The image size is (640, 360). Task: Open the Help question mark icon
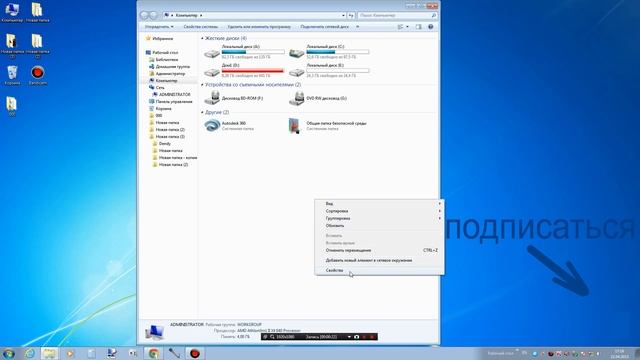pos(431,27)
